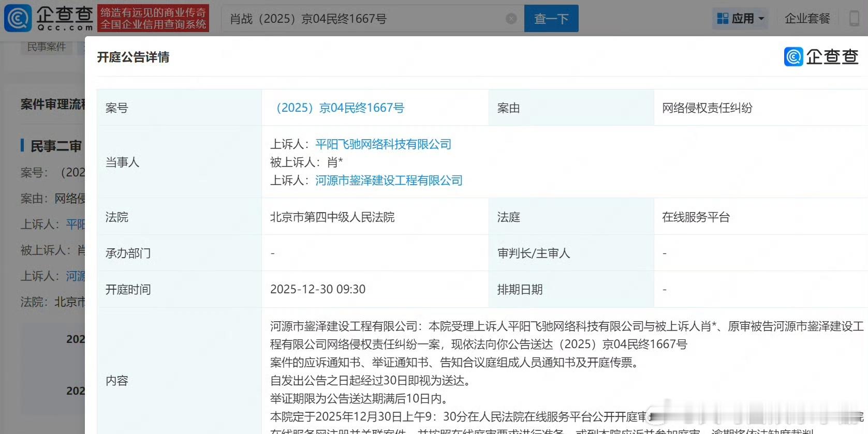Click content line 举证期限为公告送达期满后10日内
Image resolution: width=868 pixels, height=434 pixels.
(x=359, y=399)
